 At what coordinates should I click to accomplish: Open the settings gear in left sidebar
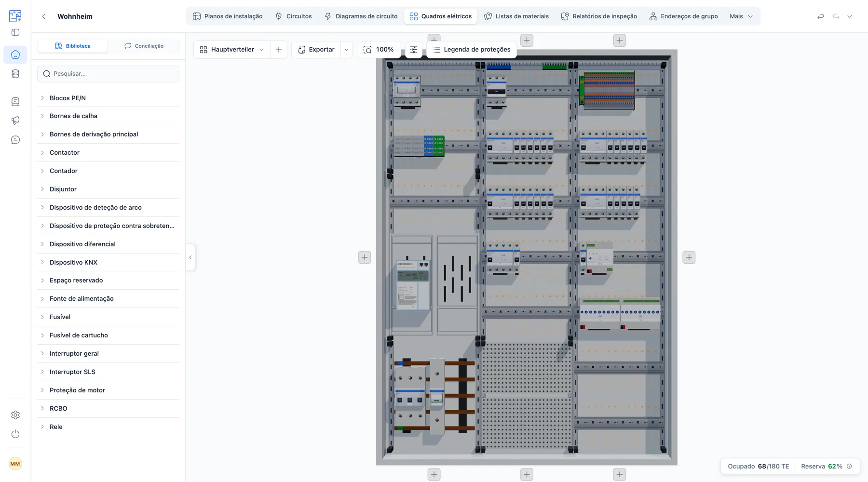tap(15, 415)
